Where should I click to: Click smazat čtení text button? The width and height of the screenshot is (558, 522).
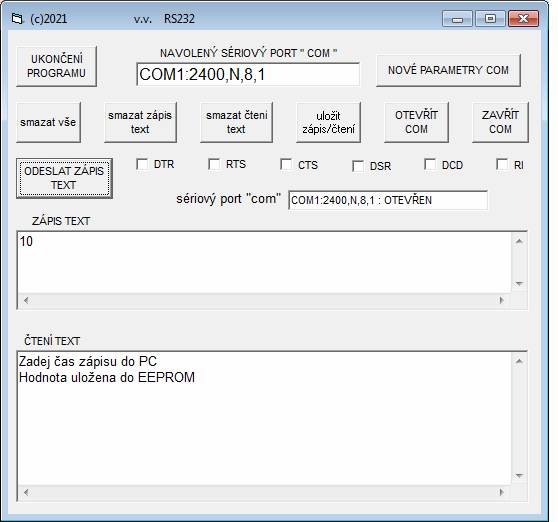coord(237,122)
